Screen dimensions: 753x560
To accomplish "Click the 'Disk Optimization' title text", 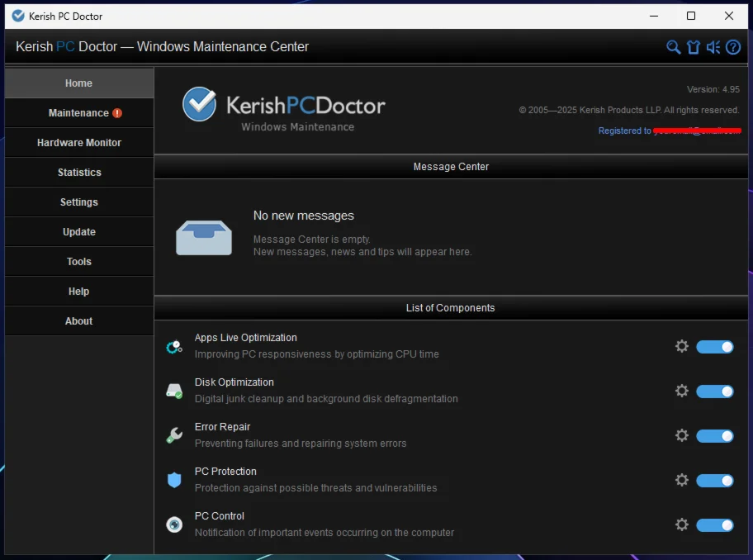I will click(234, 382).
